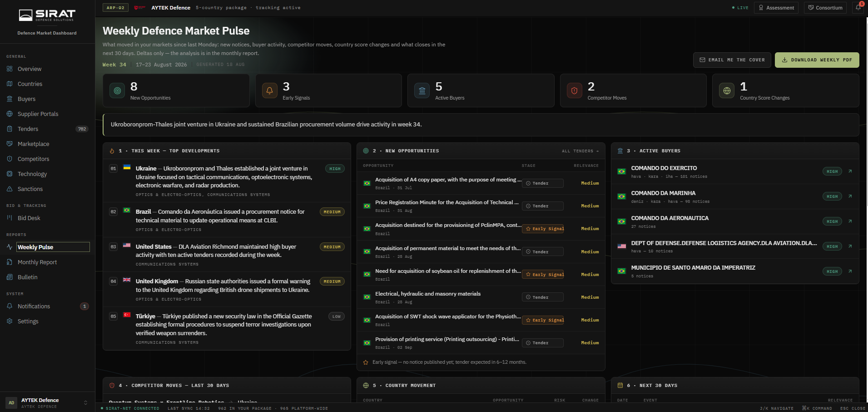Click the AYTEK Defence logo in top bar
The width and height of the screenshot is (868, 412).
[x=139, y=8]
